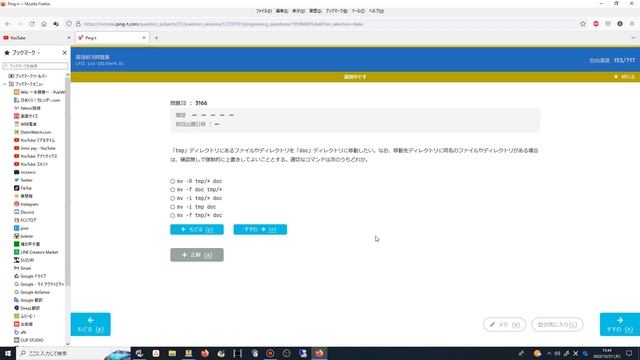Open the memo pencil button
Image resolution: width=640 pixels, height=360 pixels.
[x=504, y=324]
